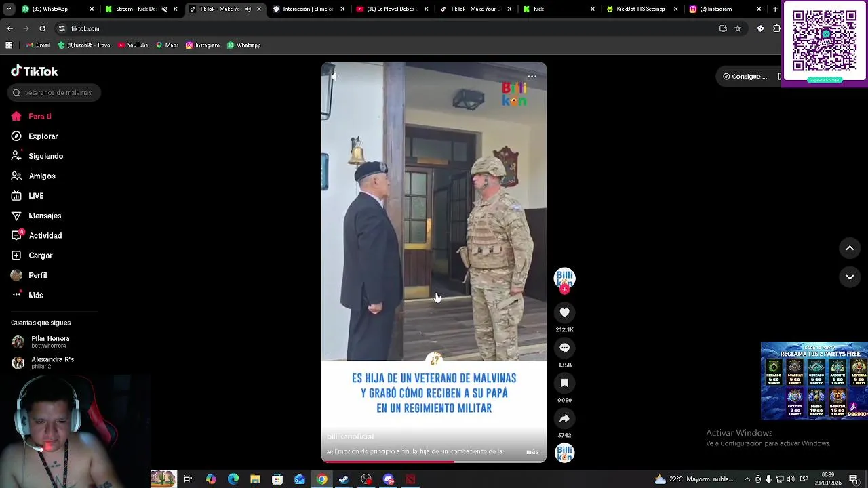
Task: Open the Para ti feed
Action: 32,116
